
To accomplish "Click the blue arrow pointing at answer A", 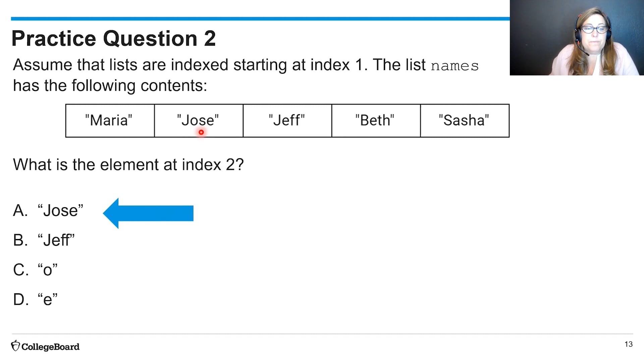I will (x=148, y=213).
